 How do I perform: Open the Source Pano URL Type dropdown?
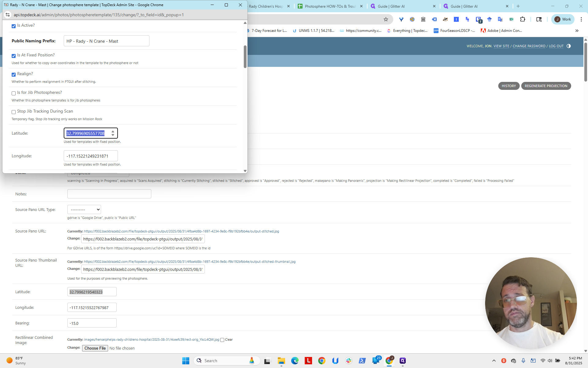84,209
